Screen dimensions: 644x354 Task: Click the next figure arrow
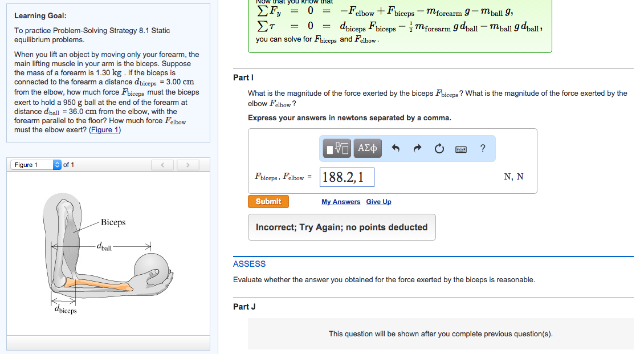coord(188,164)
